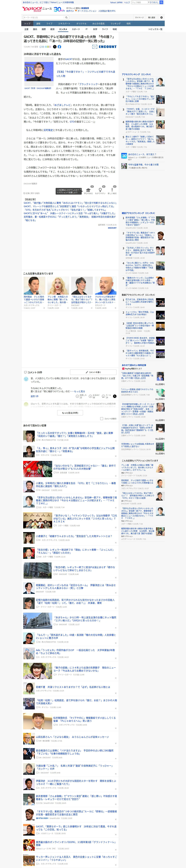Select the 速報 navigation tab
This screenshot has height=868, width=186.
38,24
